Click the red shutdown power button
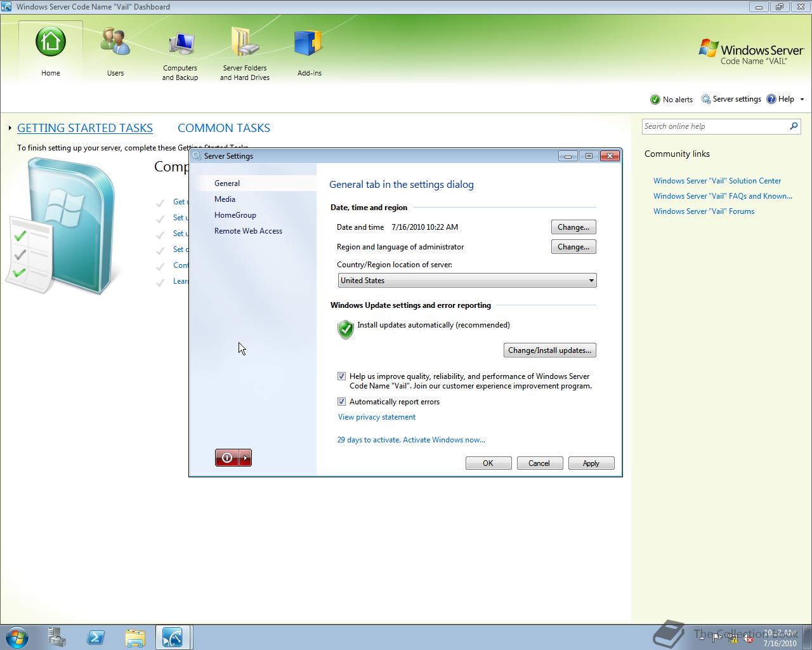The width and height of the screenshot is (812, 650). (227, 458)
